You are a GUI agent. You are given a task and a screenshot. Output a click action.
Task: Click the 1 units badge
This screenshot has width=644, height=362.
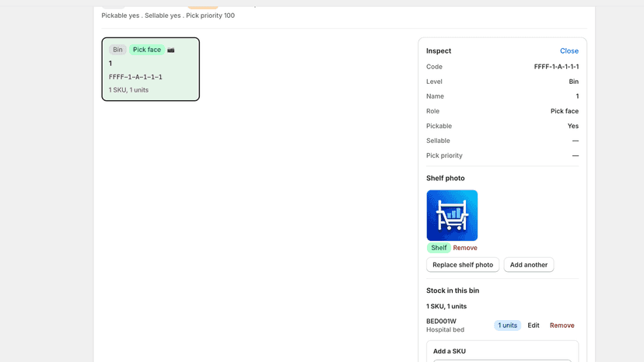pyautogui.click(x=507, y=325)
